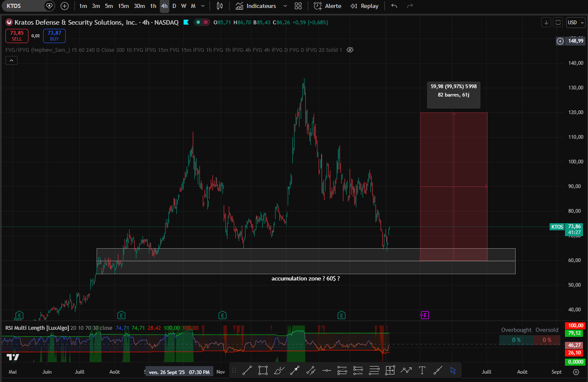This screenshot has height=382, width=588.
Task: Click the plus button beside 148,99 price
Action: 560,41
